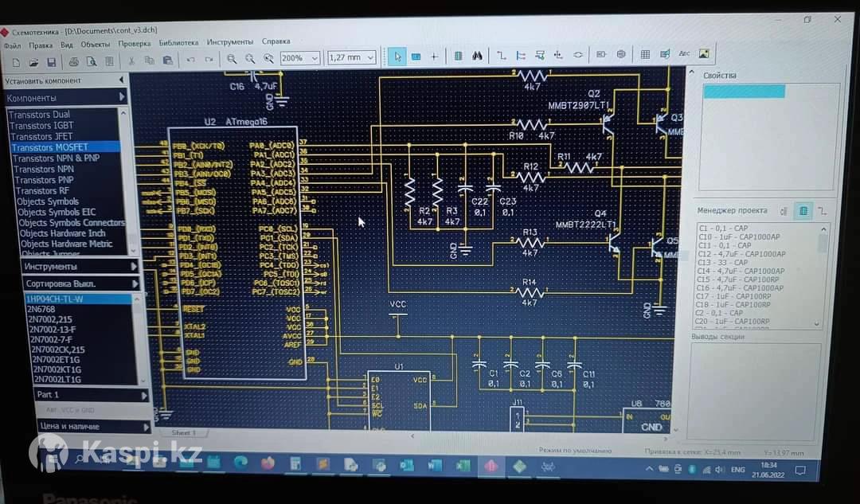Open print preview
The image size is (860, 504).
pos(91,61)
